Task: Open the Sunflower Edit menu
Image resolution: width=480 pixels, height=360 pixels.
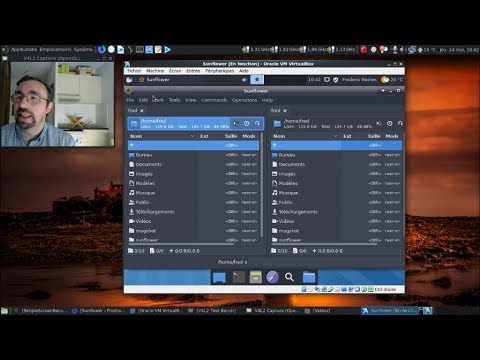Action: (x=143, y=100)
